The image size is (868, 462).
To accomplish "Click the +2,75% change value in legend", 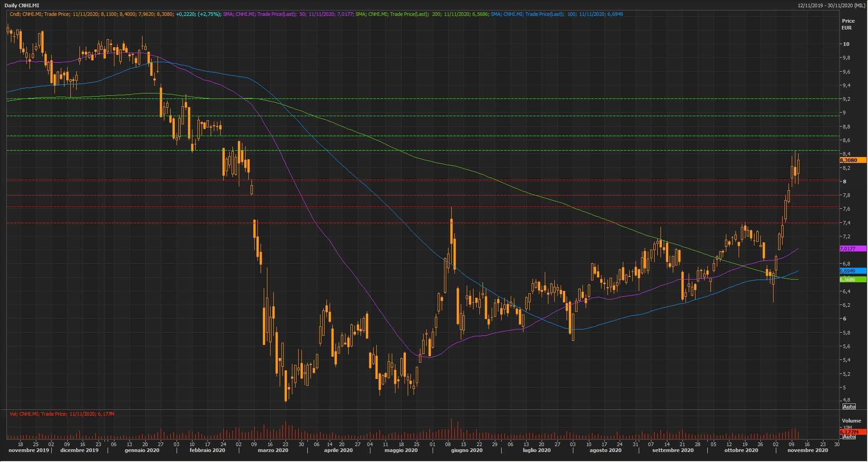I will click(209, 14).
